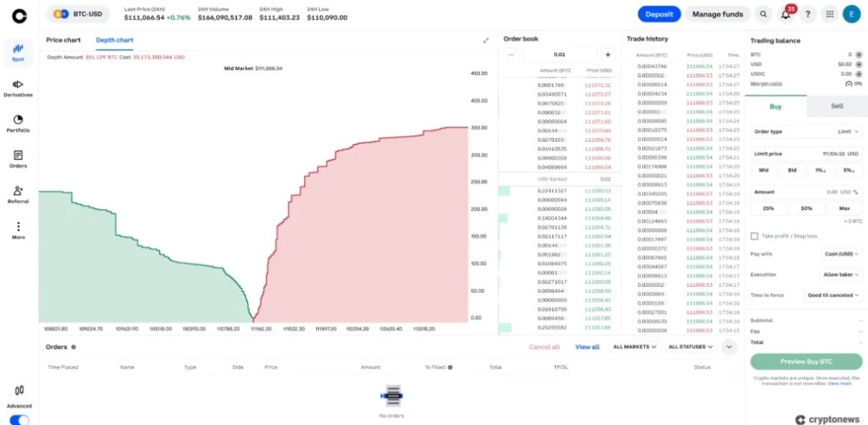Viewport: 868px width, 425px height.
Task: Select 50% amount button
Action: point(807,209)
